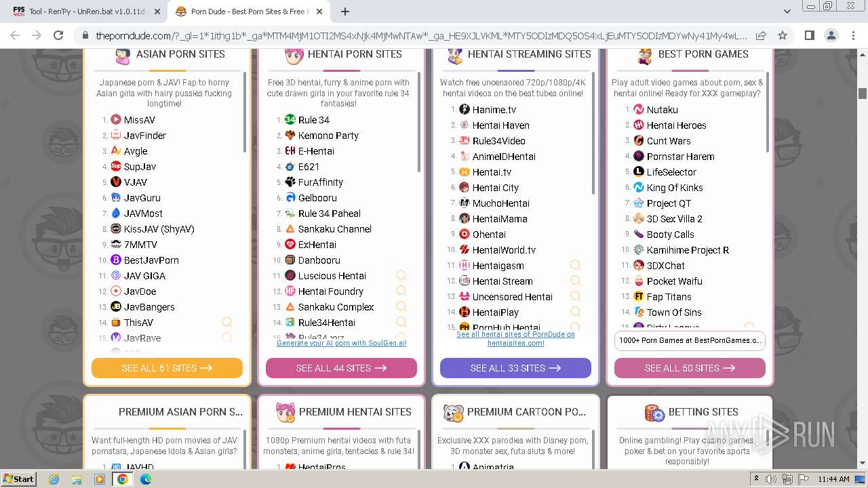Click the Asian sites list inner scrollbar

tap(244, 113)
